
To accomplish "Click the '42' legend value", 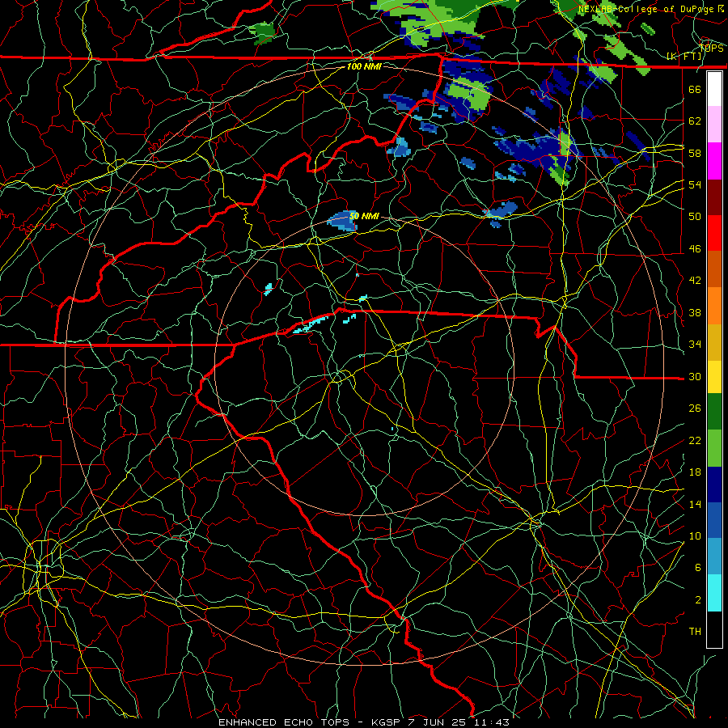I will 695,281.
